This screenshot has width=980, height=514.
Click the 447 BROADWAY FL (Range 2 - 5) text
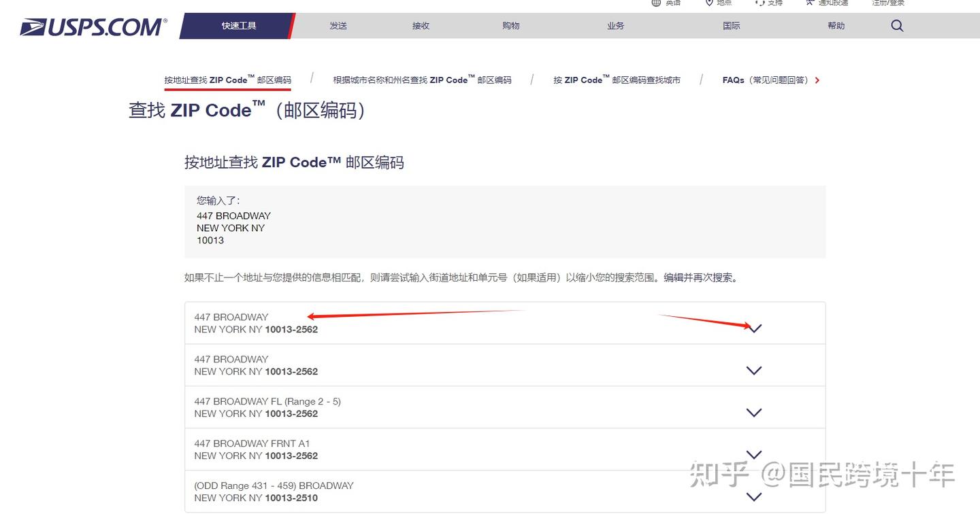click(267, 401)
